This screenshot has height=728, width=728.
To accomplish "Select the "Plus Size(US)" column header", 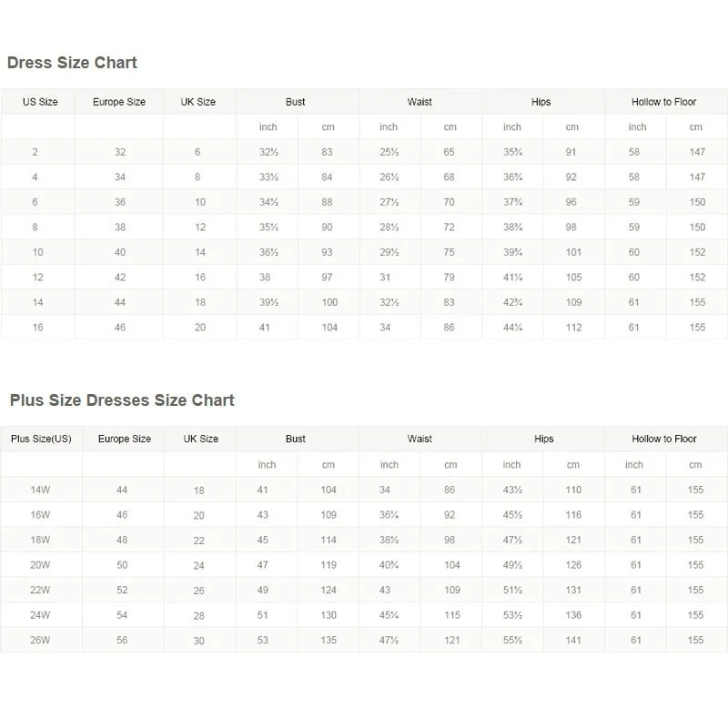I will click(x=41, y=439).
